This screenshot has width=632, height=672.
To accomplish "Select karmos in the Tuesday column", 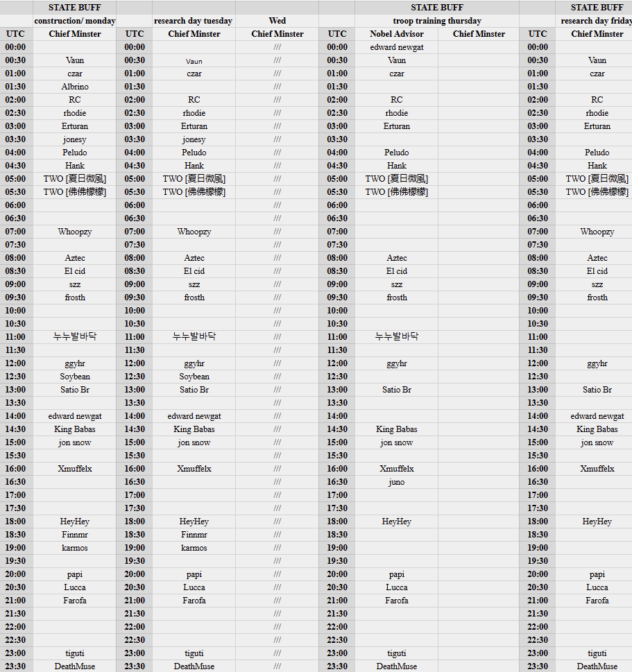I will [194, 548].
